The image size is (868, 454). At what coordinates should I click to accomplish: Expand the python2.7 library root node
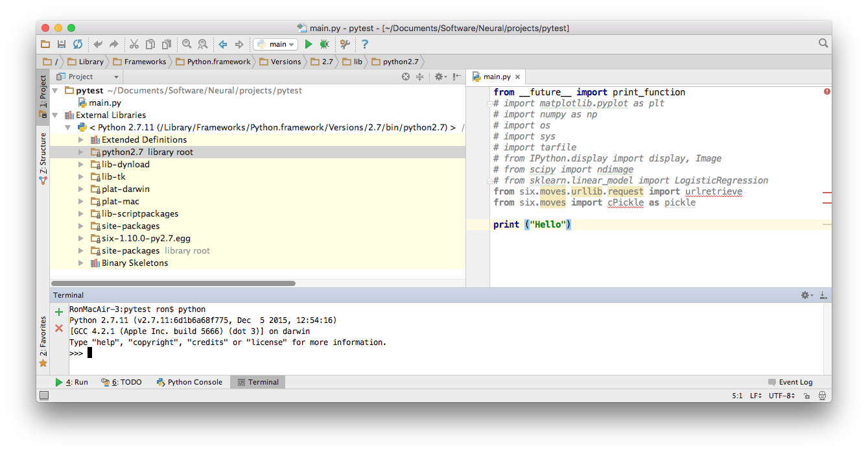[x=80, y=152]
